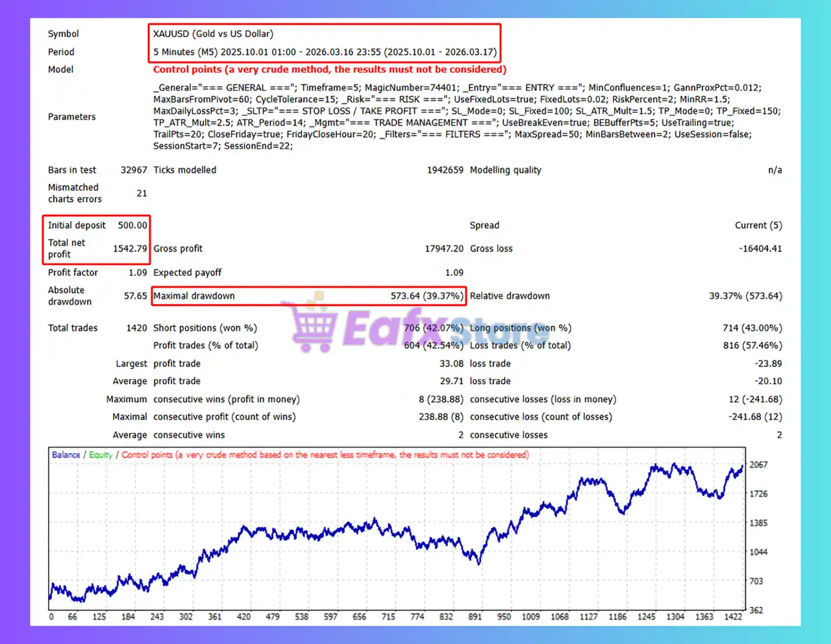Select the Initial deposit value 500.00
This screenshot has width=831, height=644.
pos(132,225)
